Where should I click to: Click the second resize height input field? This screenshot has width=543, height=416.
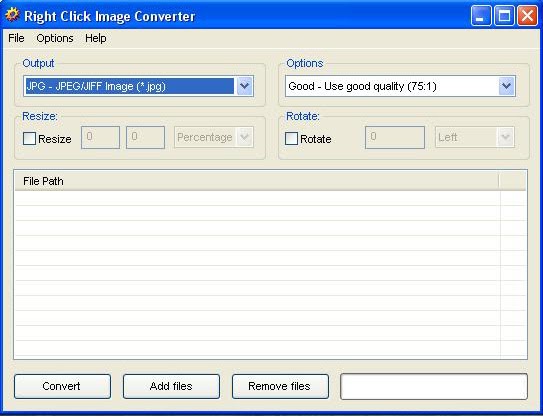(x=145, y=138)
